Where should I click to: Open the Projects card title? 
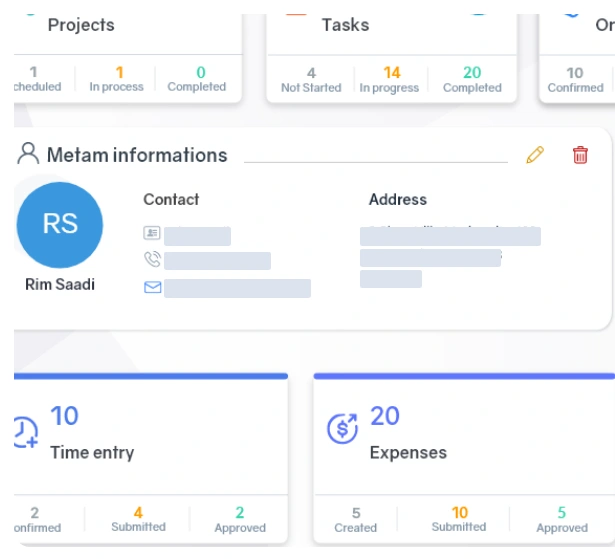81,25
